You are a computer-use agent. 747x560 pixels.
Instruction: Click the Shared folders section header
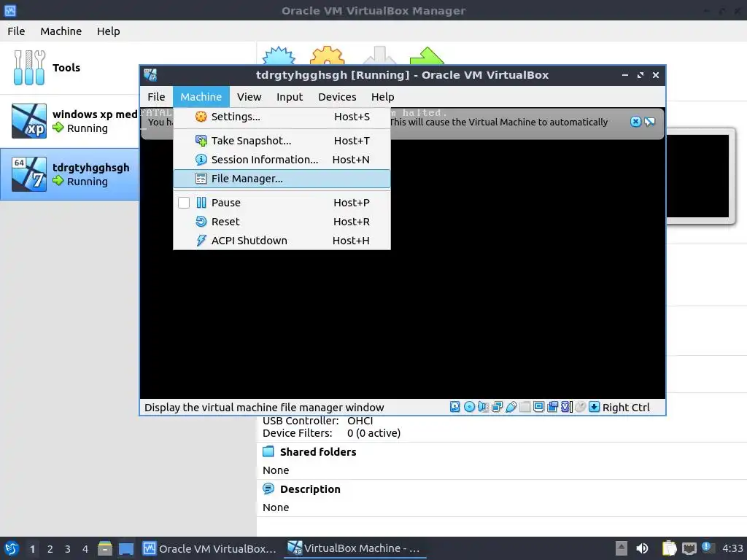coord(318,452)
